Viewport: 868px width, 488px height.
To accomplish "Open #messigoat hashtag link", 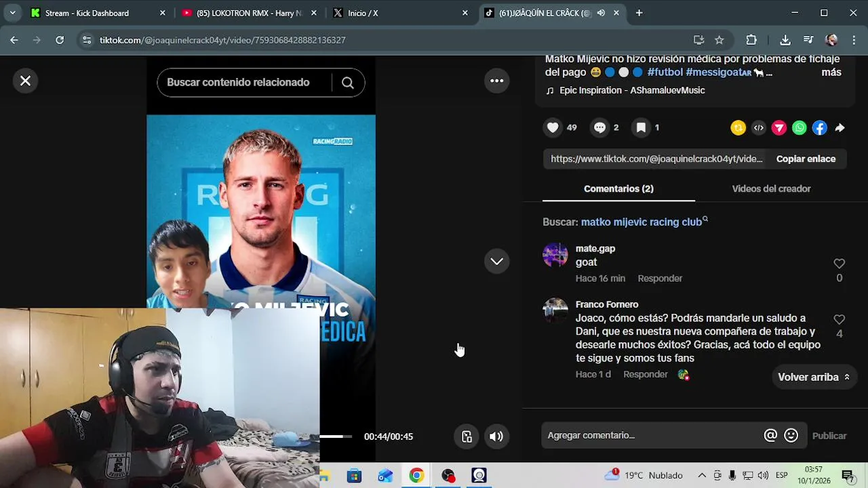I will (x=719, y=73).
